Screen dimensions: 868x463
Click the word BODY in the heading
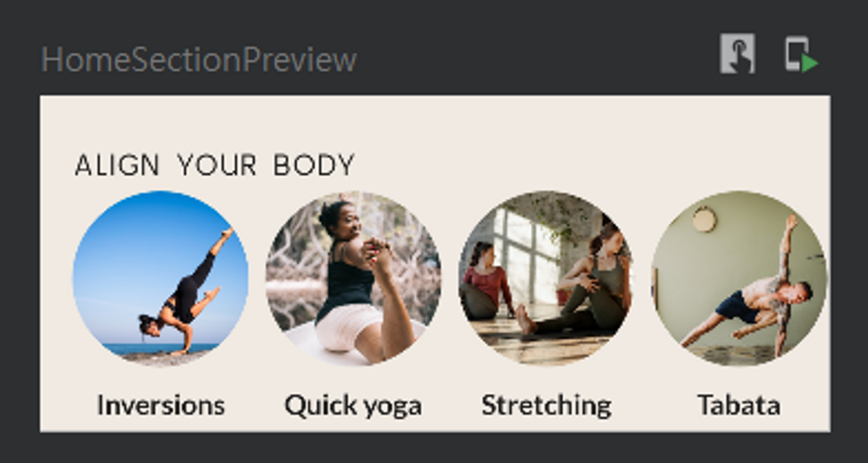(x=314, y=165)
